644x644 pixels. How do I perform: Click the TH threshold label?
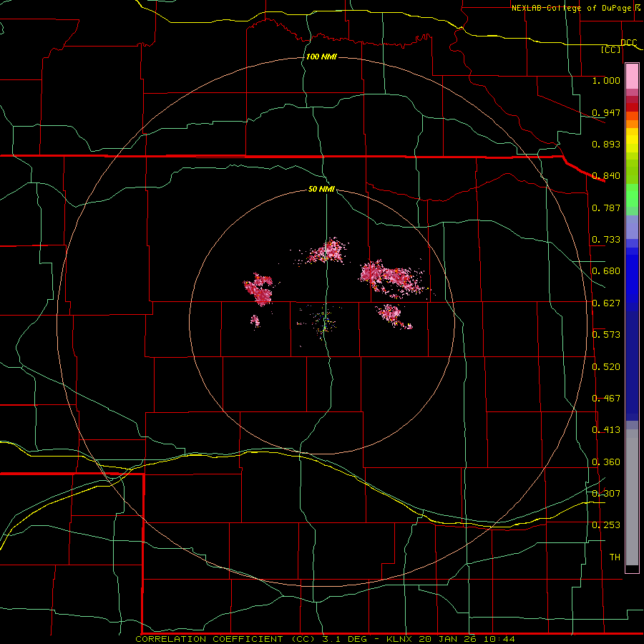[615, 557]
